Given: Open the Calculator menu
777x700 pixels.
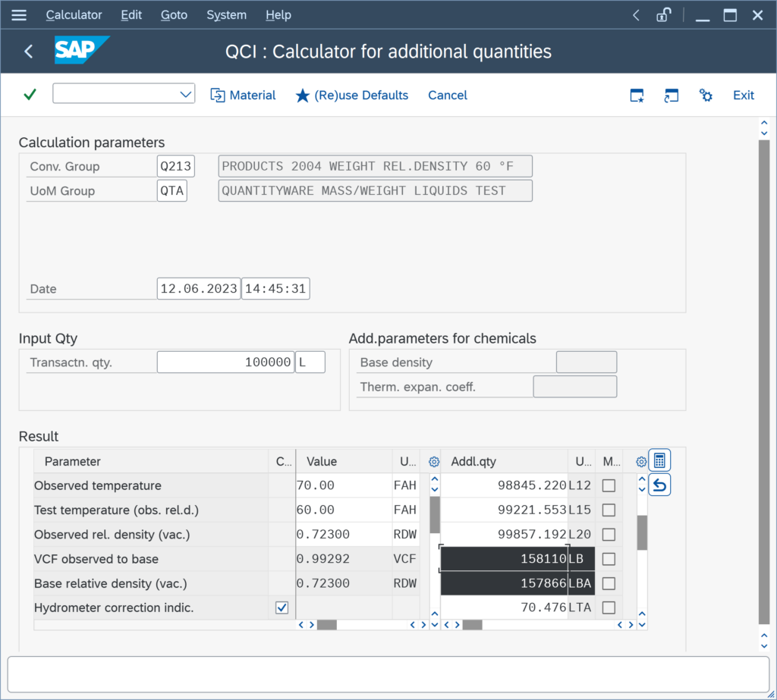Looking at the screenshot, I should 74,15.
